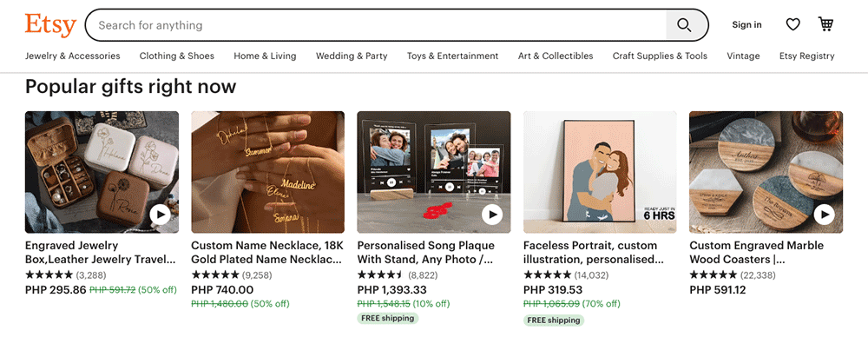Screen dimensions: 868x357
Task: Open Art & Collectibles category menu
Action: pyautogui.click(x=556, y=56)
